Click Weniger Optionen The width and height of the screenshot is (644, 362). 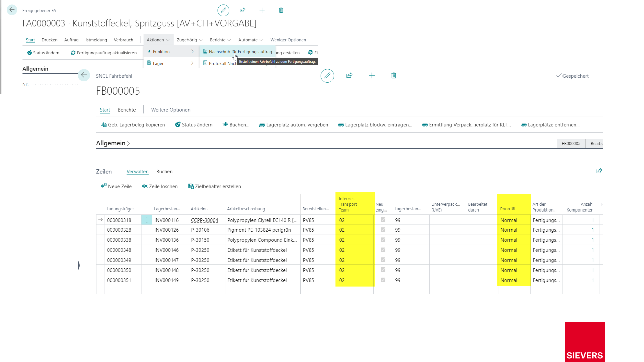pos(288,40)
